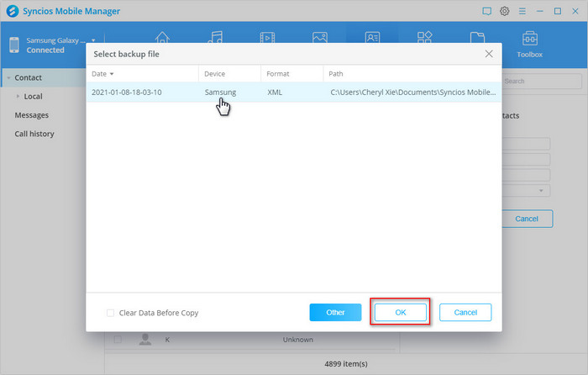Image resolution: width=588 pixels, height=375 pixels.
Task: Click the XML format cell
Action: click(x=275, y=92)
